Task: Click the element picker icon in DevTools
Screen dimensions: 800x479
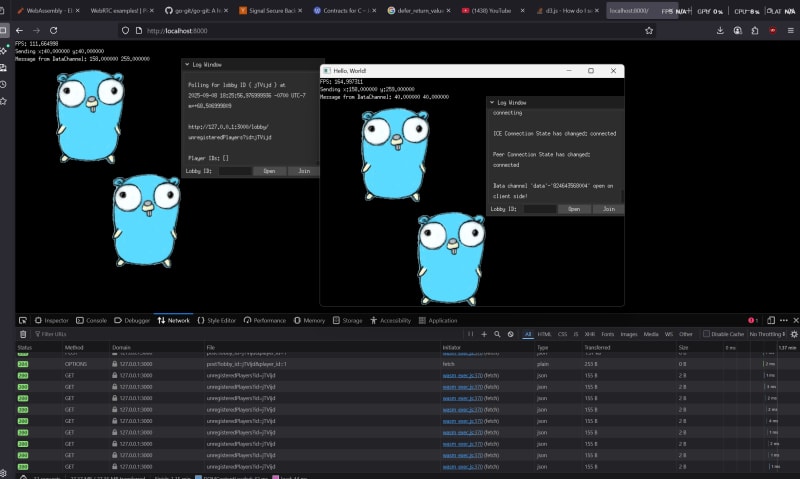Action: coord(23,320)
